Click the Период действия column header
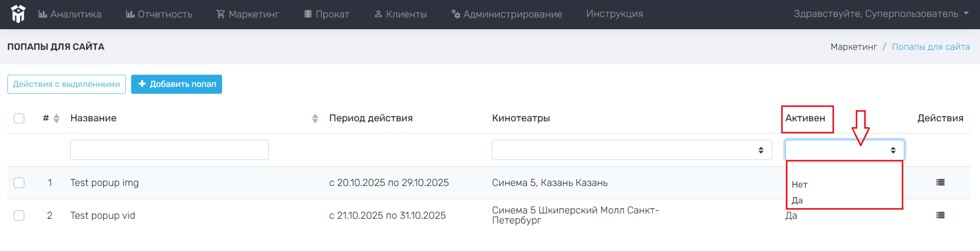 (x=371, y=118)
